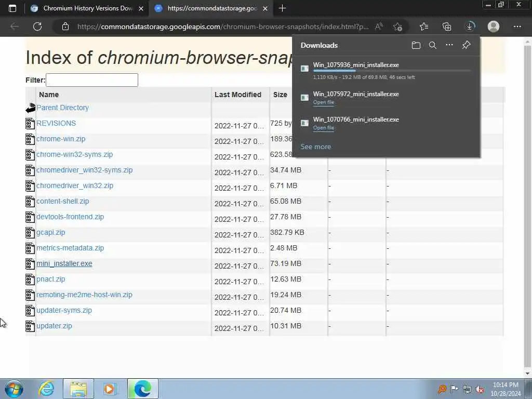Viewport: 532px width, 399px height.
Task: Download mini_installer.exe
Action: (64, 263)
